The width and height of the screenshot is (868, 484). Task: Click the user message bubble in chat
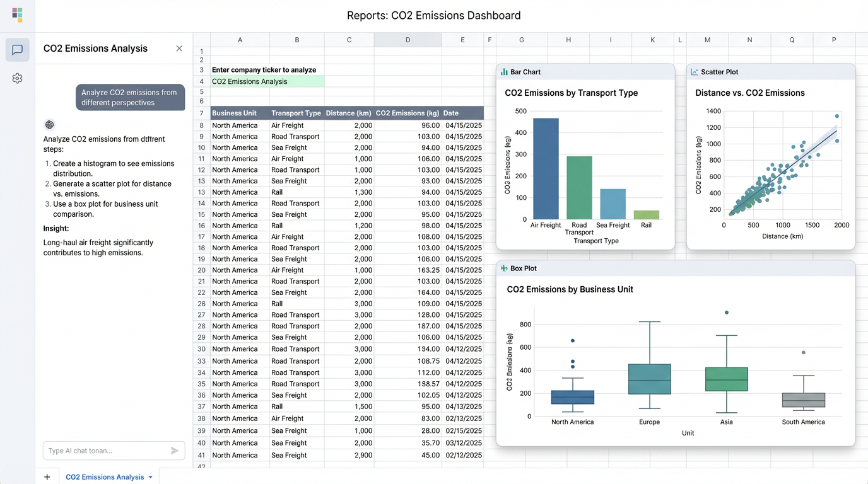click(x=131, y=98)
